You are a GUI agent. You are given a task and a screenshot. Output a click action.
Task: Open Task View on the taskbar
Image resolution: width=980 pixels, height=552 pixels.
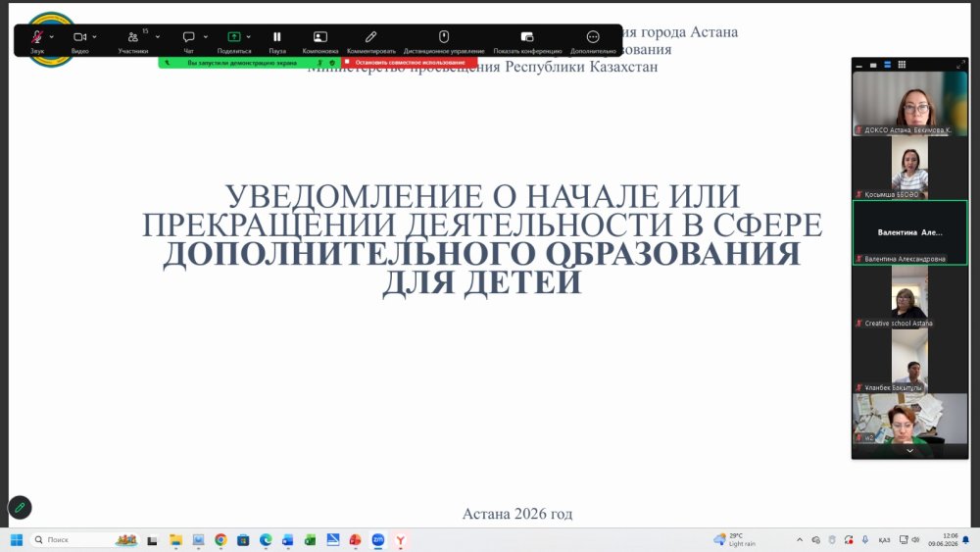(x=152, y=540)
